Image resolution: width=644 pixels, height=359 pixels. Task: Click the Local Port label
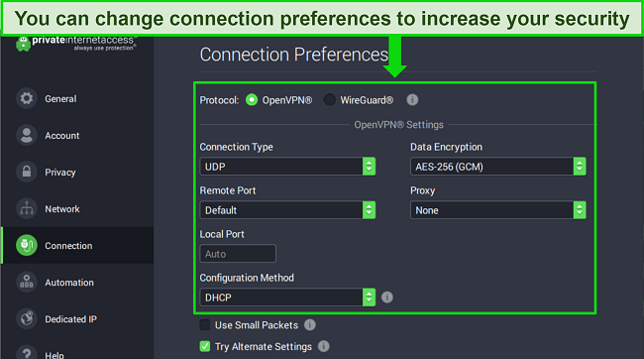point(222,234)
